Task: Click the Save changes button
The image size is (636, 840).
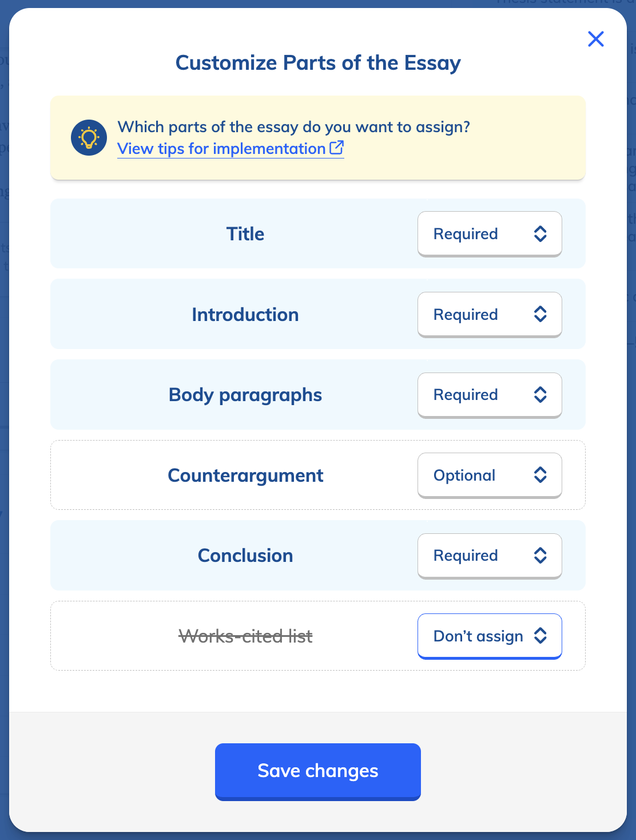Action: coord(317,771)
